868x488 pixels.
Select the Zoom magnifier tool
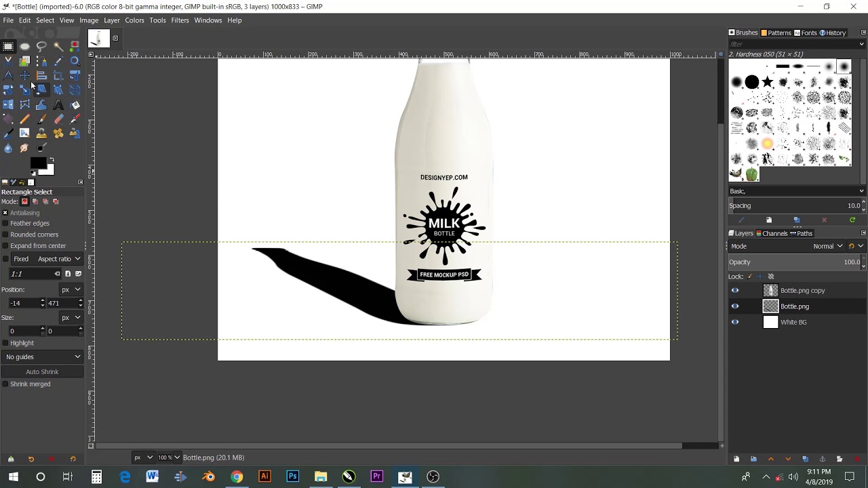75,61
